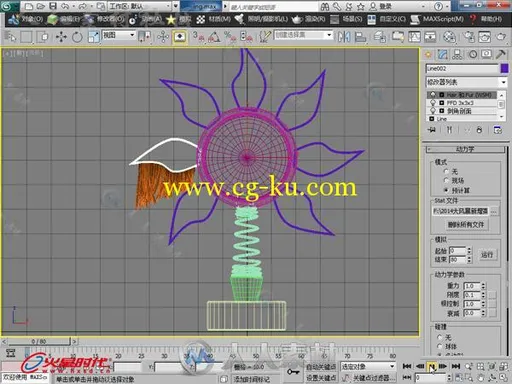Click the 登录 sign-in link
Screen dimensions: 512x384
pos(385,6)
